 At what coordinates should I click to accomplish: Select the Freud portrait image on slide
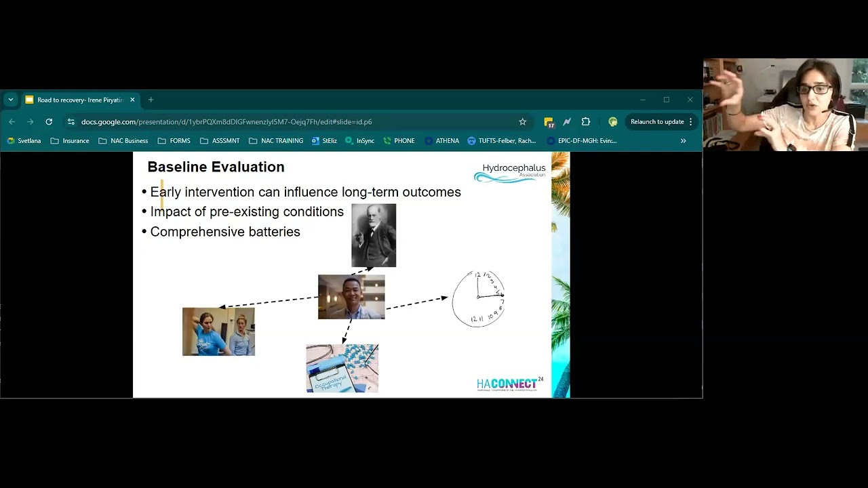[374, 235]
